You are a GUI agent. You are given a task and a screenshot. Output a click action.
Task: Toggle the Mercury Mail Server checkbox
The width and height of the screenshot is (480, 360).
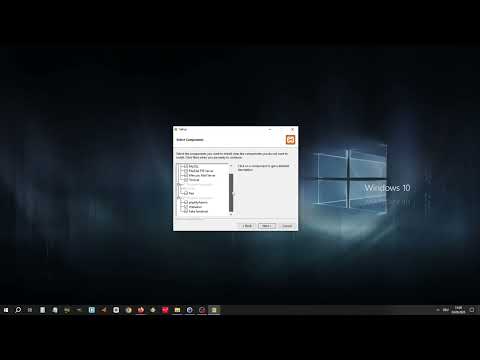point(186,175)
